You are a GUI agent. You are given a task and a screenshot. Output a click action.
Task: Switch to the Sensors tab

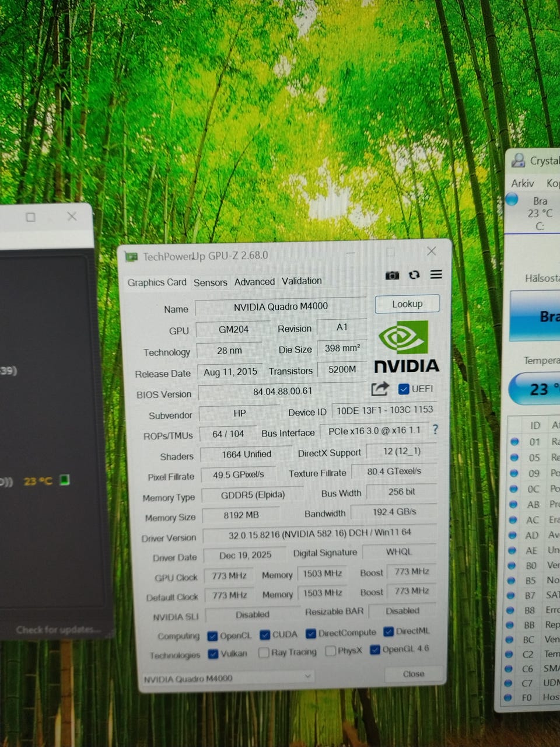[x=211, y=282]
